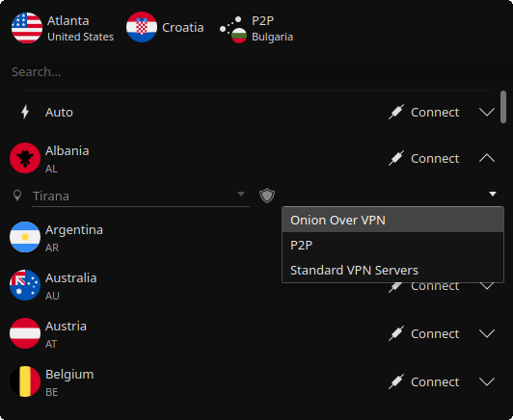Expand the Belgium server options
The width and height of the screenshot is (513, 420).
[487, 381]
